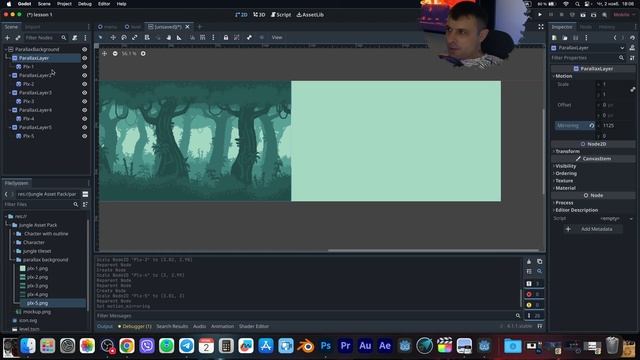
Task: Sort files icon in FileSystem panel
Action: pos(85,204)
